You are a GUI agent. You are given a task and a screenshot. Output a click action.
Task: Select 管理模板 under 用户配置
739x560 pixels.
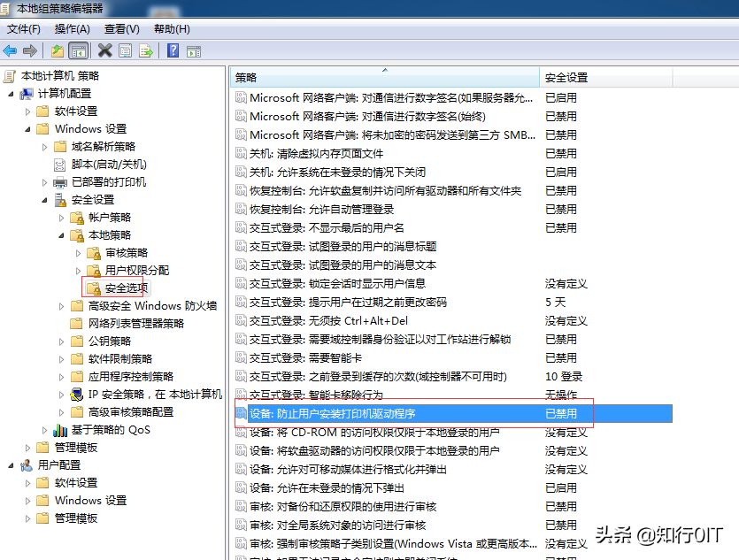(x=76, y=518)
